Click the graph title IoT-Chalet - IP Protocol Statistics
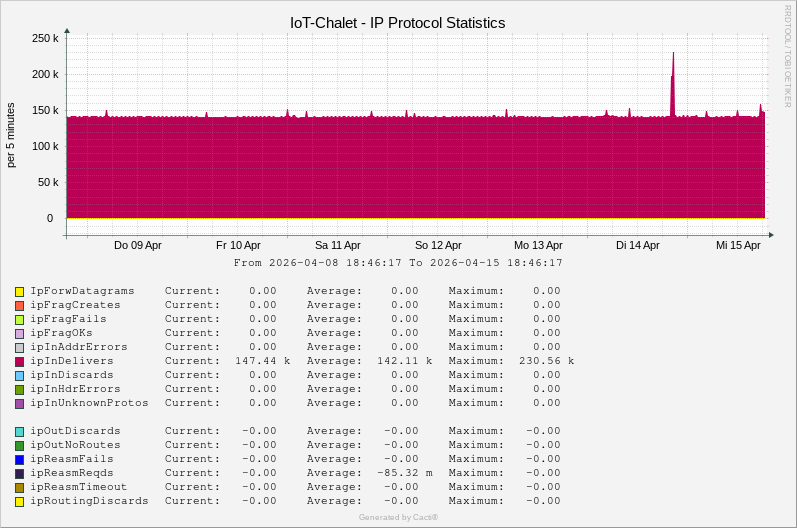 pos(398,22)
